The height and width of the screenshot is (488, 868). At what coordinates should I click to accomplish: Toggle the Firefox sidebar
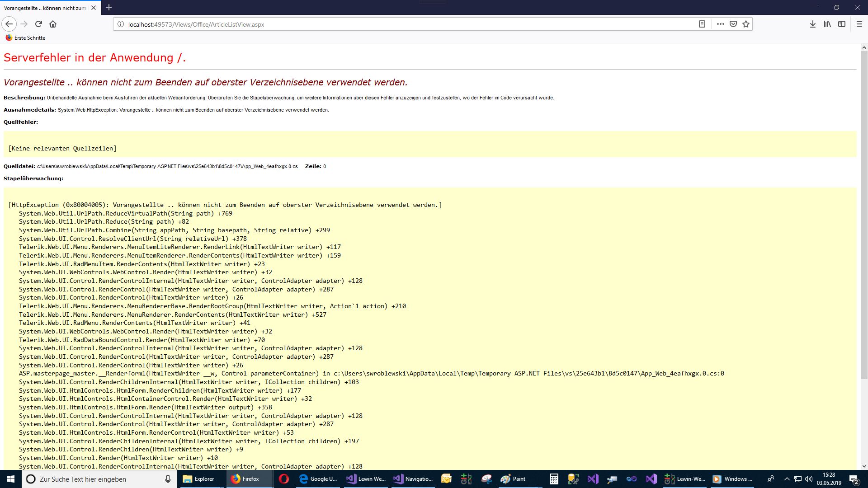point(842,24)
